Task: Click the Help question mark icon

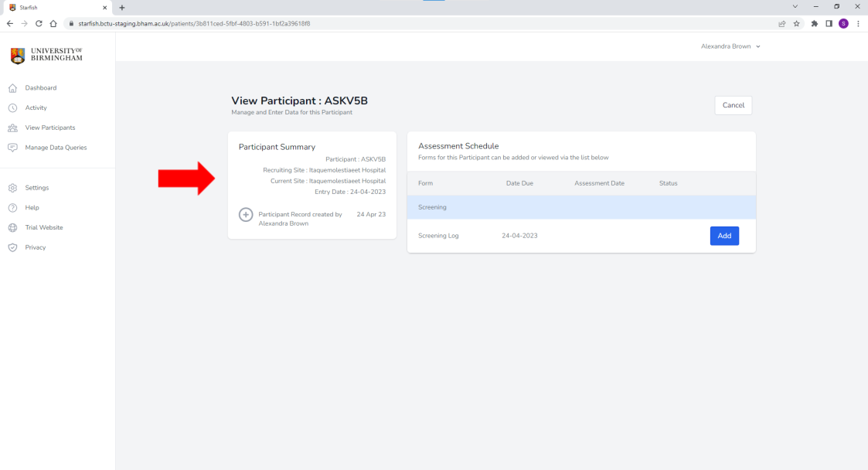Action: point(12,208)
